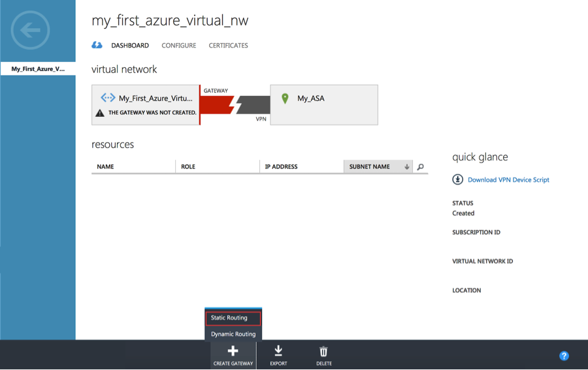The width and height of the screenshot is (588, 370).
Task: Click the Export label in bottom bar
Action: click(278, 363)
